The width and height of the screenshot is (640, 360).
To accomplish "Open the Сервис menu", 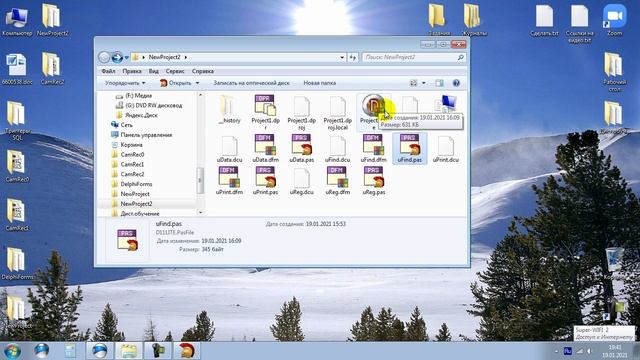I will click(x=175, y=71).
